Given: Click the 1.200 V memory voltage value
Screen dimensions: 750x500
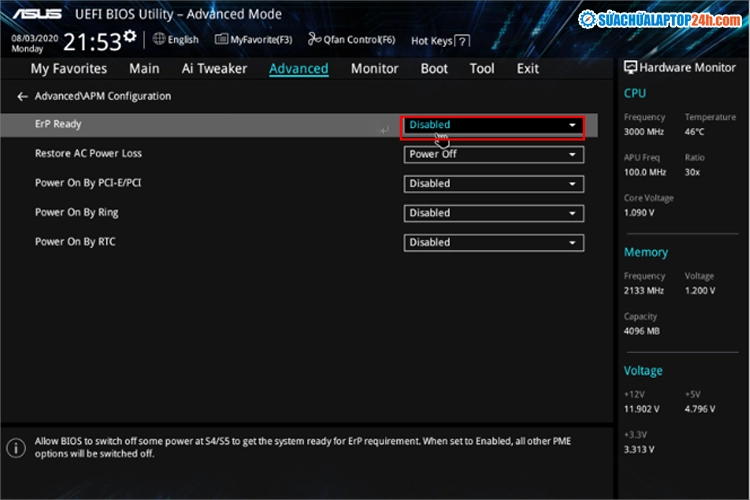Looking at the screenshot, I should [700, 290].
